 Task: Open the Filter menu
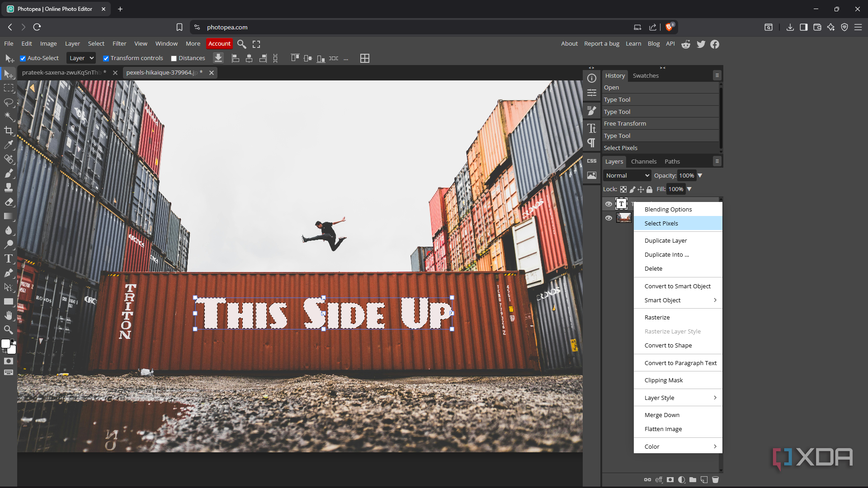(x=119, y=44)
